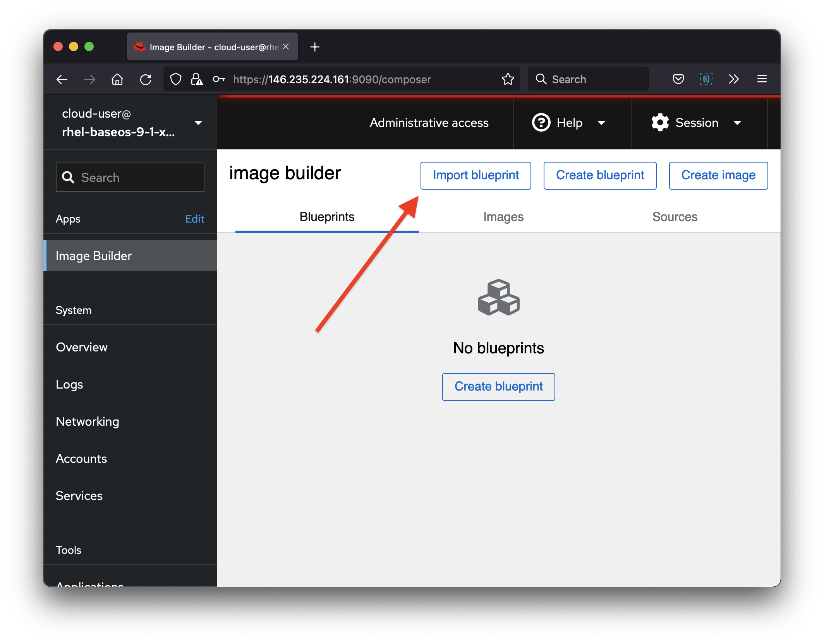Screen dimensions: 824x644
Task: Switch to the Sources tab
Action: tap(675, 217)
